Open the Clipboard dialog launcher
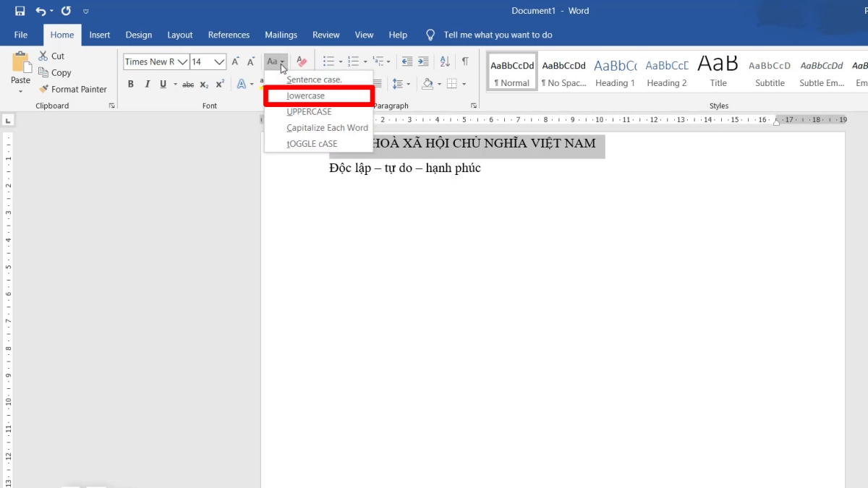Image resolution: width=868 pixels, height=488 pixels. 111,106
